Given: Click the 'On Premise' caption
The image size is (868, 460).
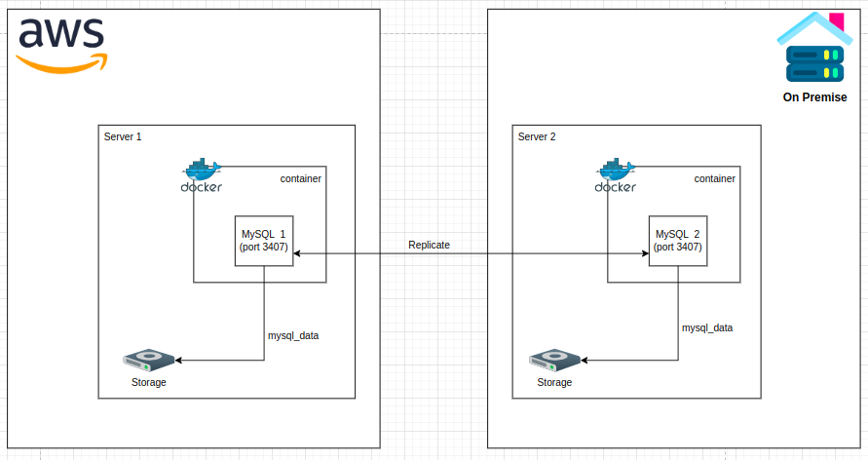Looking at the screenshot, I should (814, 97).
